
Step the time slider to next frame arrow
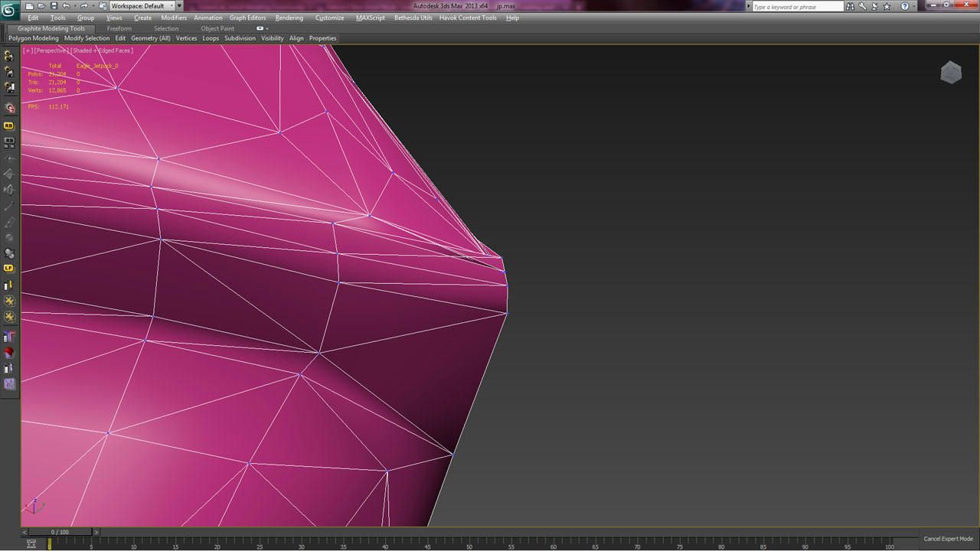[x=96, y=532]
